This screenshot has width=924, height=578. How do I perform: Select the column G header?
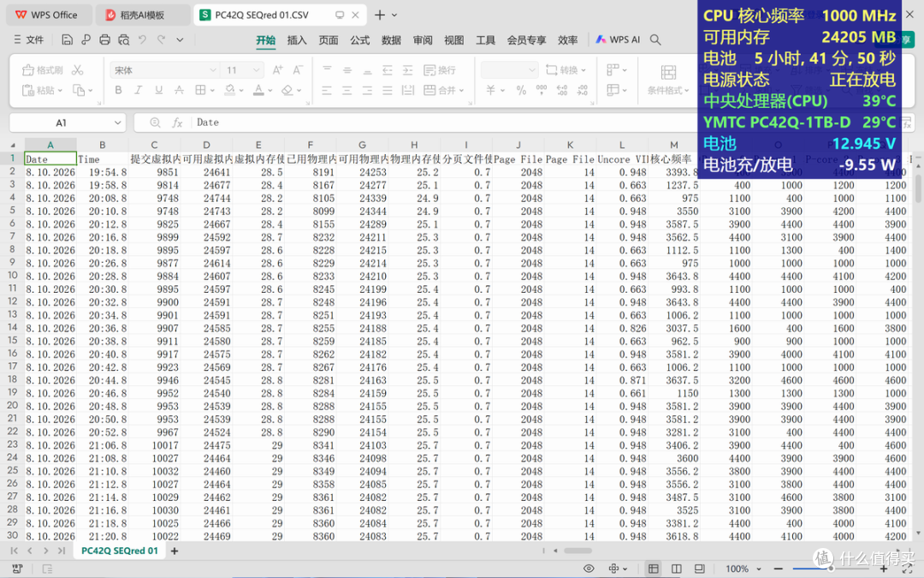coord(362,145)
